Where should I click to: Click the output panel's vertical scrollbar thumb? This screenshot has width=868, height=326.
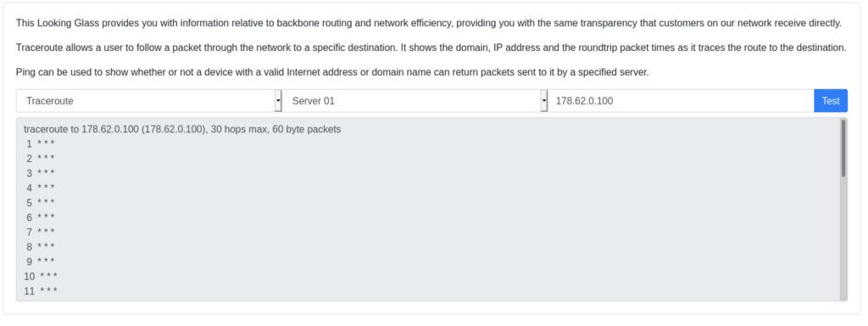point(843,148)
